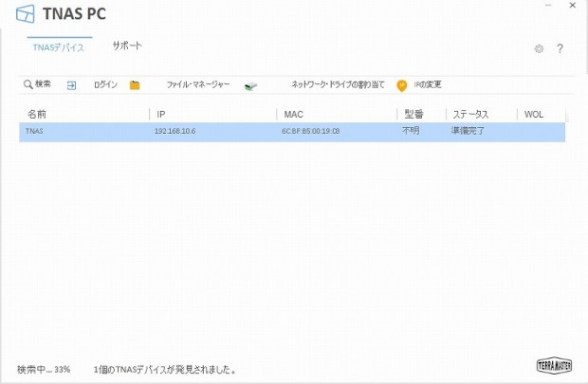Screen dimensions: 588x384
Task: Sort by 名前 column header
Action: 37,114
